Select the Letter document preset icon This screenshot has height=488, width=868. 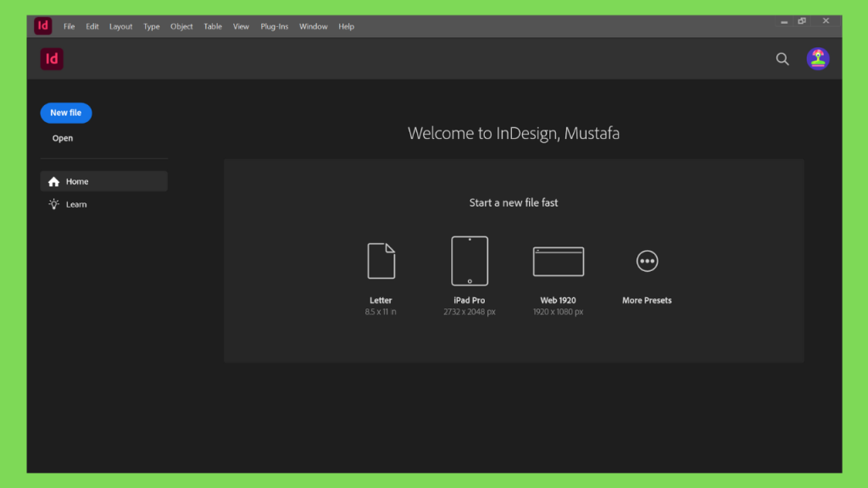tap(381, 261)
